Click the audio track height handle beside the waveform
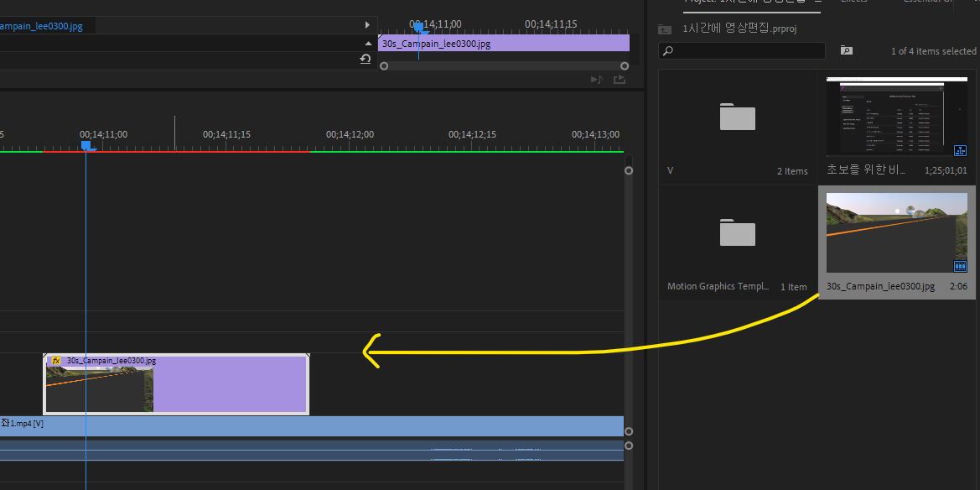Image resolution: width=980 pixels, height=490 pixels. (x=629, y=446)
